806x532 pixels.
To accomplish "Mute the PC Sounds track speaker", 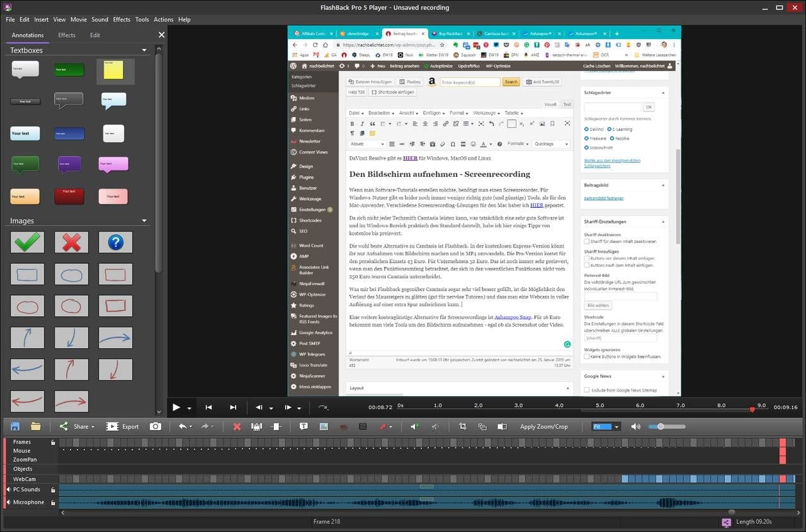I will (8, 489).
